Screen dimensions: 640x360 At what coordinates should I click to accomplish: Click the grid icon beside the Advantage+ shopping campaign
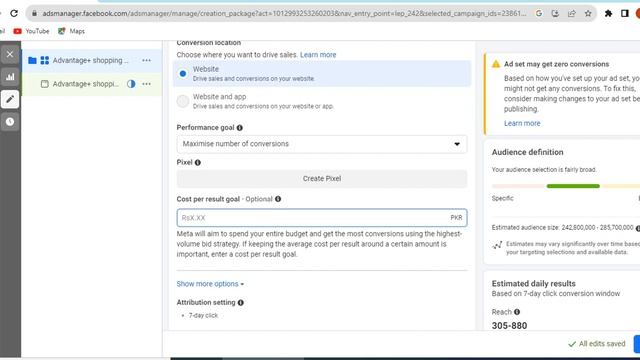pos(44,60)
